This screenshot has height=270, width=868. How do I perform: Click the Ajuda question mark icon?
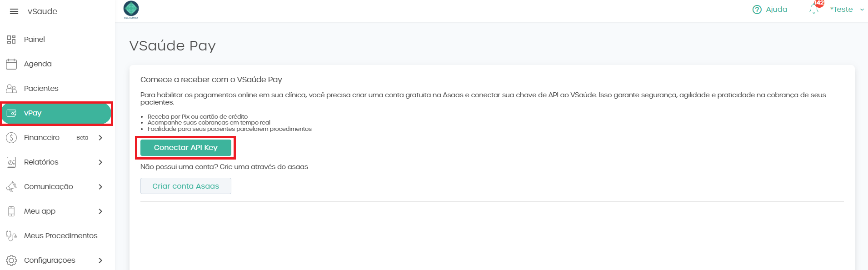[x=757, y=10]
